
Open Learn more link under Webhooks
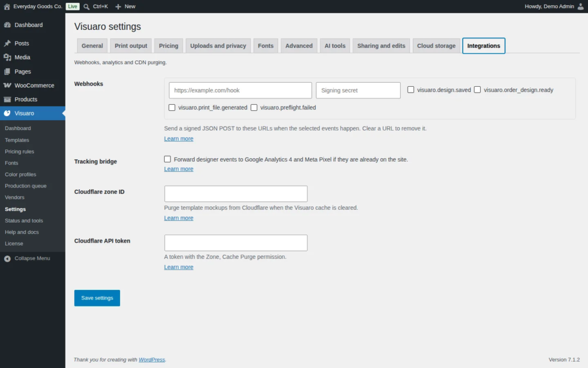179,139
